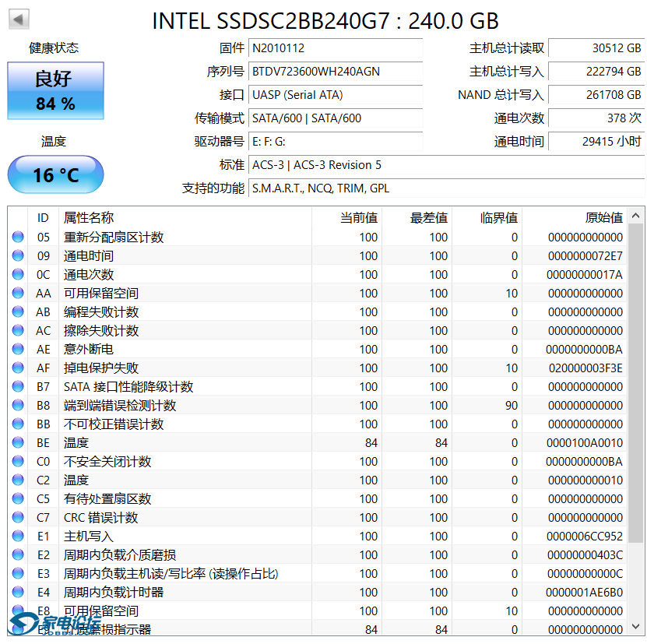Click status indicator for row AB
The width and height of the screenshot is (647, 644).
click(x=18, y=311)
